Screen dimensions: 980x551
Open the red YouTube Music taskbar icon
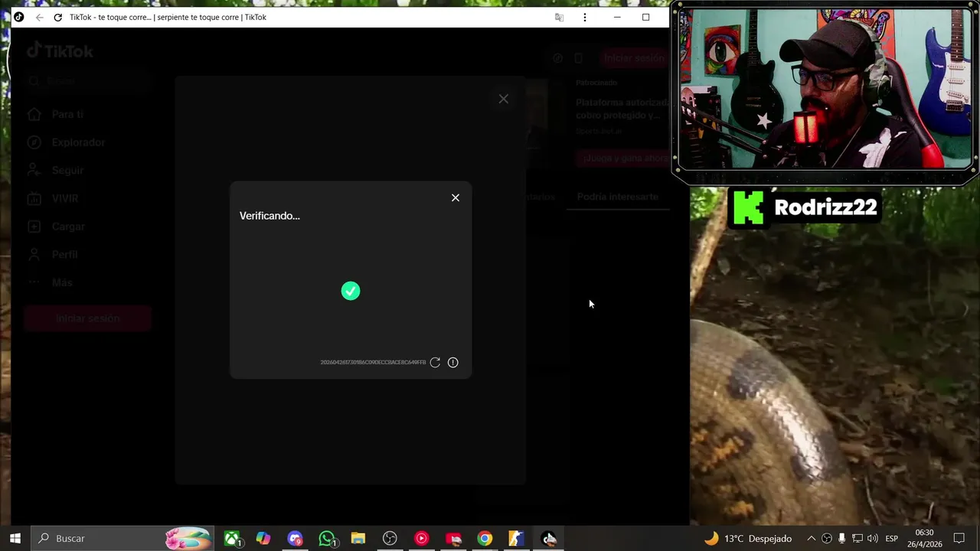tap(421, 539)
